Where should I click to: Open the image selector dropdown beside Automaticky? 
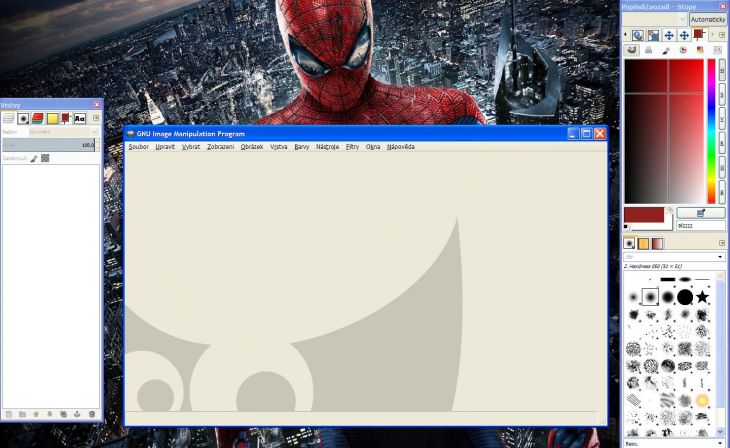pyautogui.click(x=655, y=20)
